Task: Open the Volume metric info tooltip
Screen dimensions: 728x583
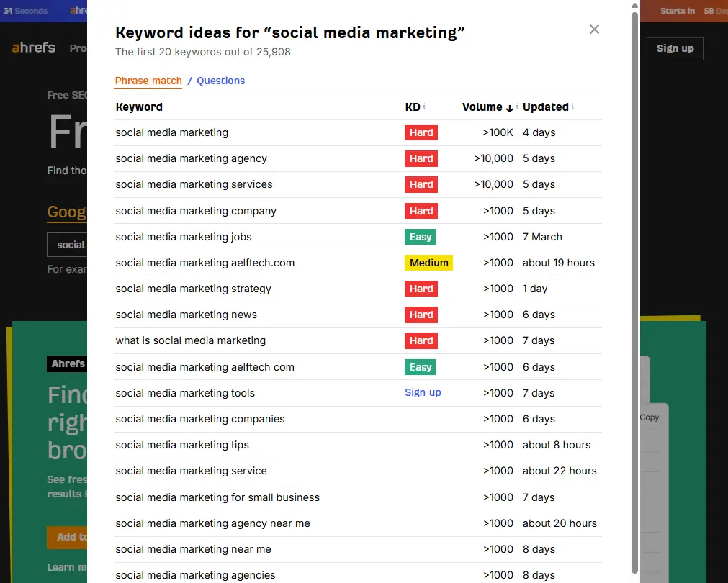Action: tap(517, 107)
